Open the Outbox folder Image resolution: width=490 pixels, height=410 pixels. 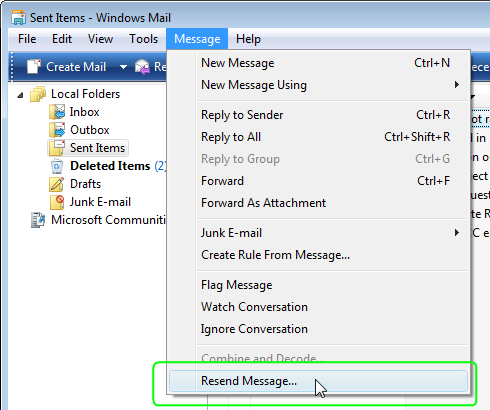(90, 130)
